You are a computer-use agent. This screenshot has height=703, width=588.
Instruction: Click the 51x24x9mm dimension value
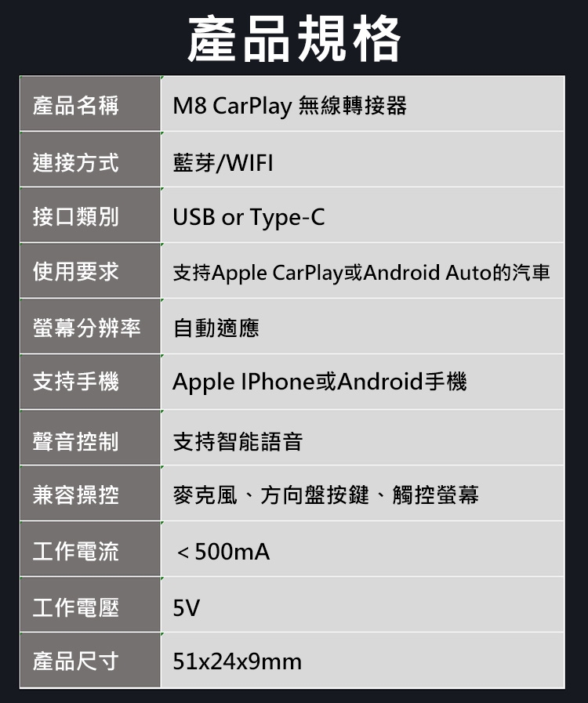pyautogui.click(x=238, y=661)
